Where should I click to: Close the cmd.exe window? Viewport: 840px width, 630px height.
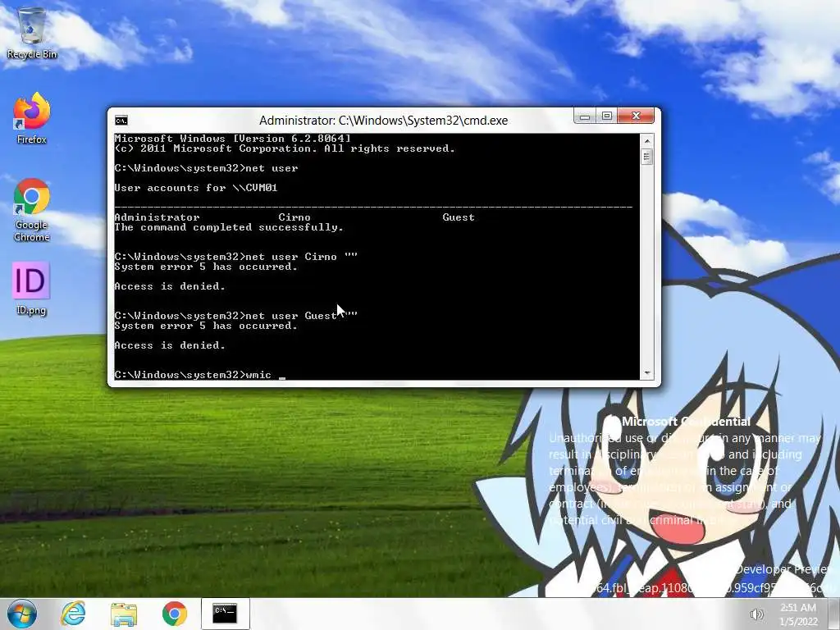tap(636, 116)
